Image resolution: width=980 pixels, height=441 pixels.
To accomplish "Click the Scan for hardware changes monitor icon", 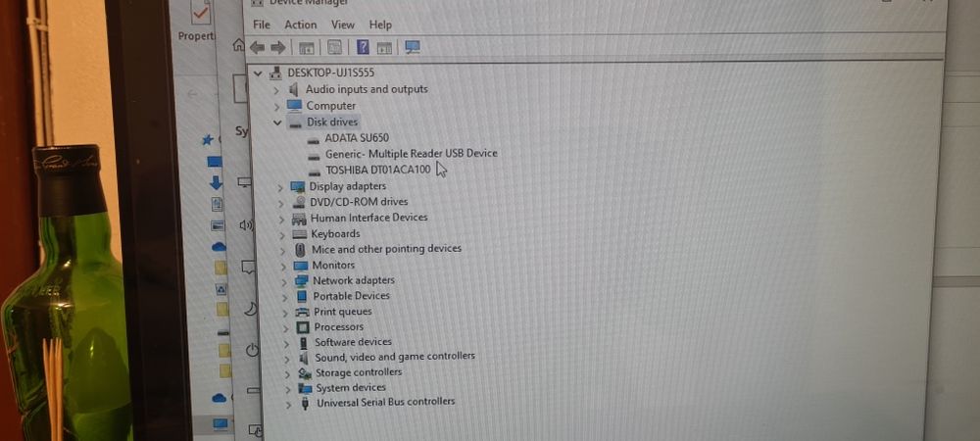I will 413,47.
